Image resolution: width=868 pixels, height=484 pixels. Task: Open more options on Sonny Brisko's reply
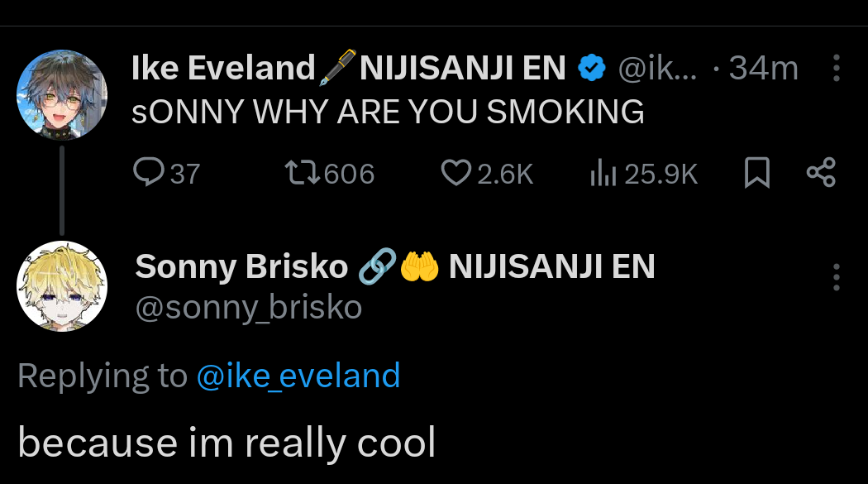[x=836, y=277]
